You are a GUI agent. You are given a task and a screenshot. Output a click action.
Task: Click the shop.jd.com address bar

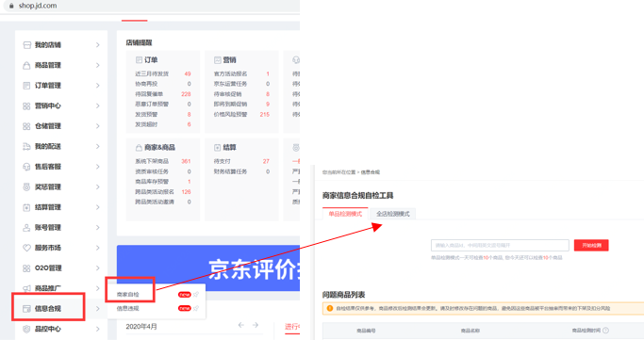(150, 6)
